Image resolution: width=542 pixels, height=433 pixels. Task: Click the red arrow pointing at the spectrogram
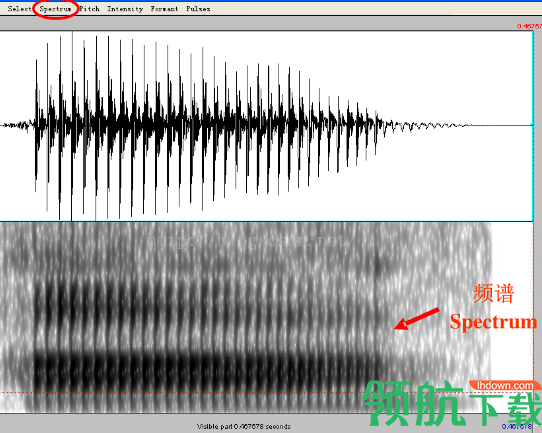pos(417,318)
